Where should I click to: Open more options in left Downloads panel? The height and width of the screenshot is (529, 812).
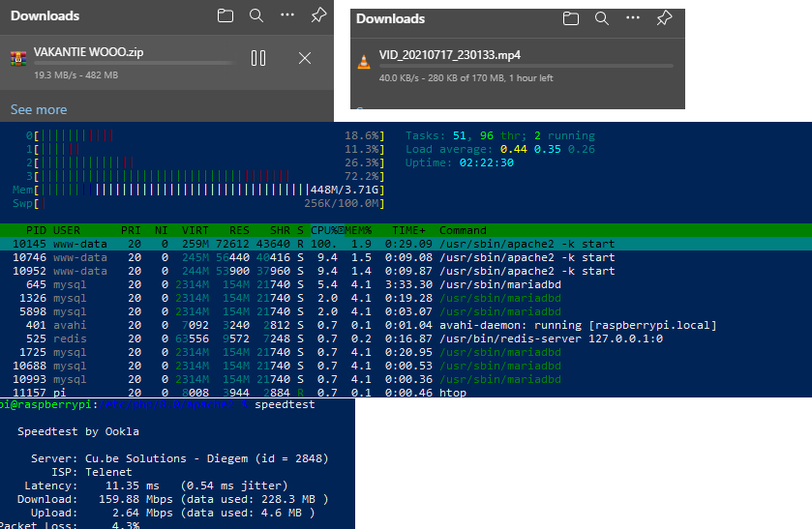287,15
